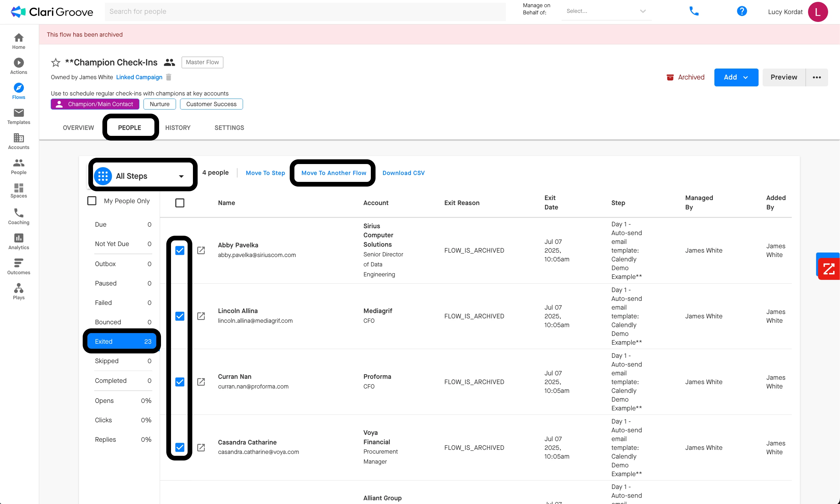Click Move To Another Flow
Screen dimensions: 840x504
point(333,173)
